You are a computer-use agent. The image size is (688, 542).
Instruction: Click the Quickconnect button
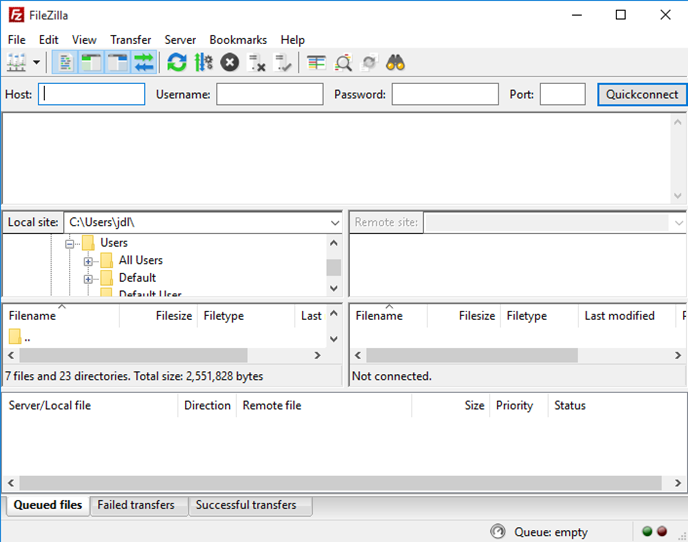point(641,94)
